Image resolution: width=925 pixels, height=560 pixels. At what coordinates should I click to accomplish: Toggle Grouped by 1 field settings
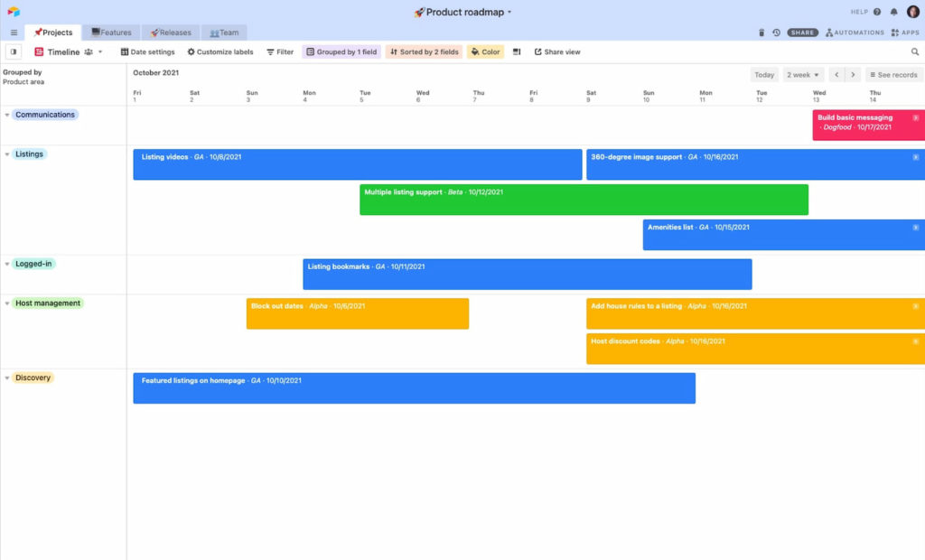341,51
